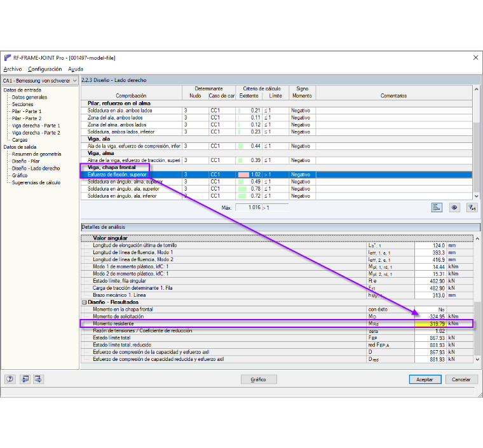Select row Soldadura, ambos lados, inferior
483x448 pixels.
(276, 132)
